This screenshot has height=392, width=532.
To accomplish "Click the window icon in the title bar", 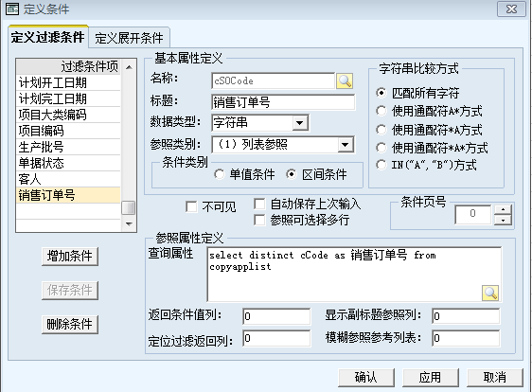I will pyautogui.click(x=12, y=9).
